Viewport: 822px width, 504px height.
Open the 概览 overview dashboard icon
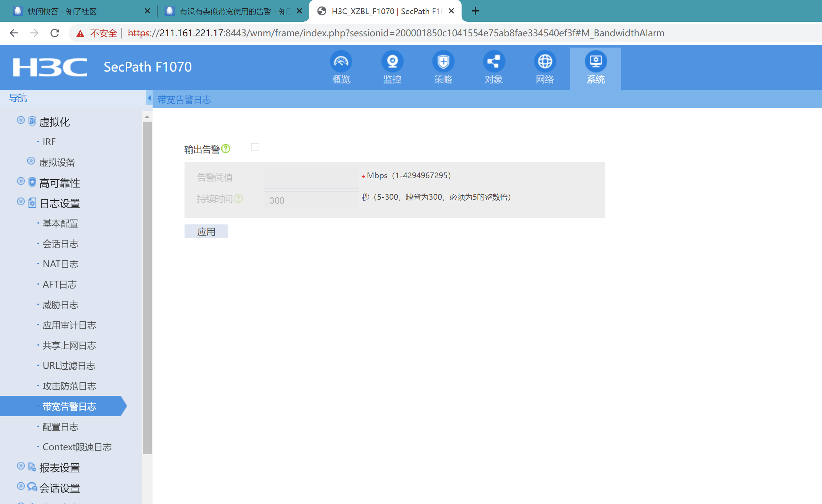point(341,62)
